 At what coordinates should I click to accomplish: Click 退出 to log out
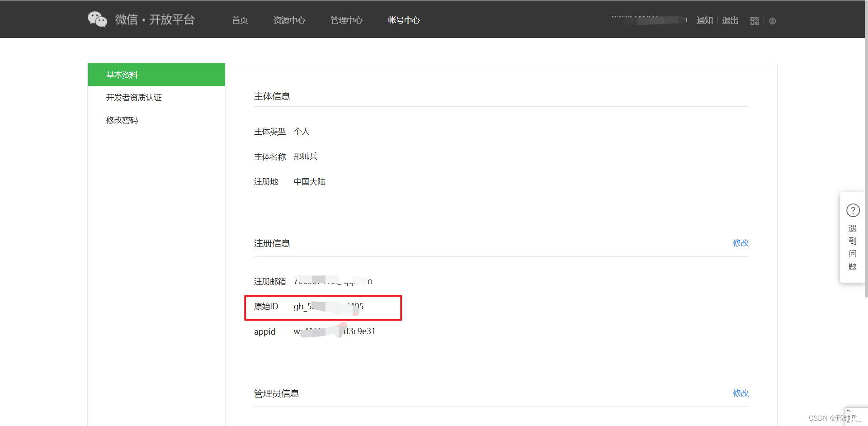click(730, 20)
